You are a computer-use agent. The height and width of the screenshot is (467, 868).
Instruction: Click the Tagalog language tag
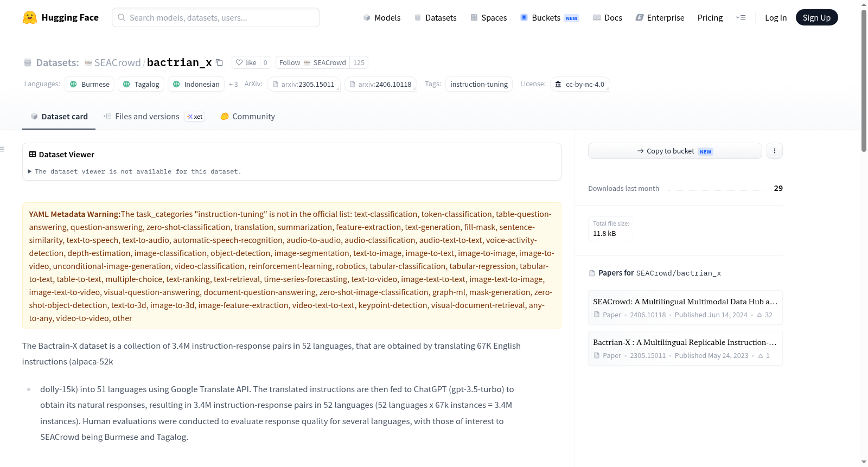141,84
